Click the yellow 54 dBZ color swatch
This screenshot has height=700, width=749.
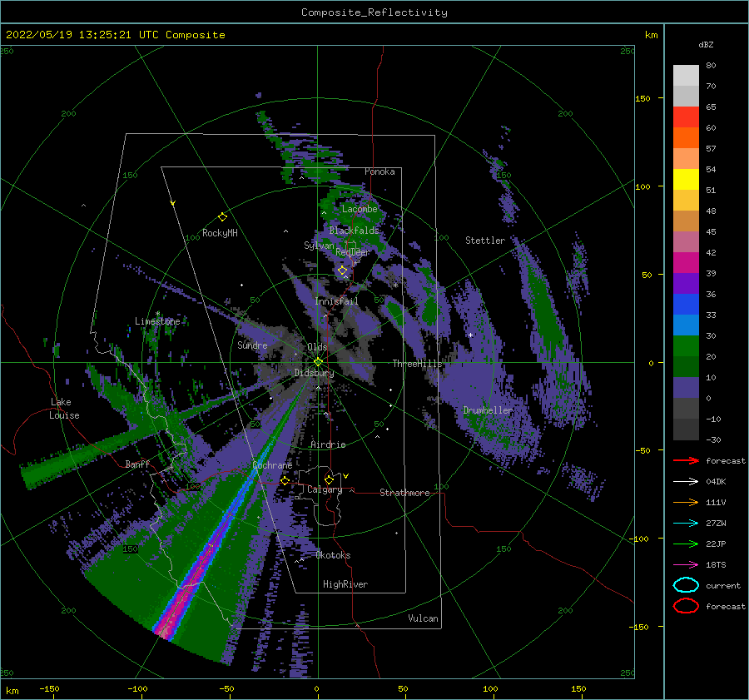pos(686,179)
